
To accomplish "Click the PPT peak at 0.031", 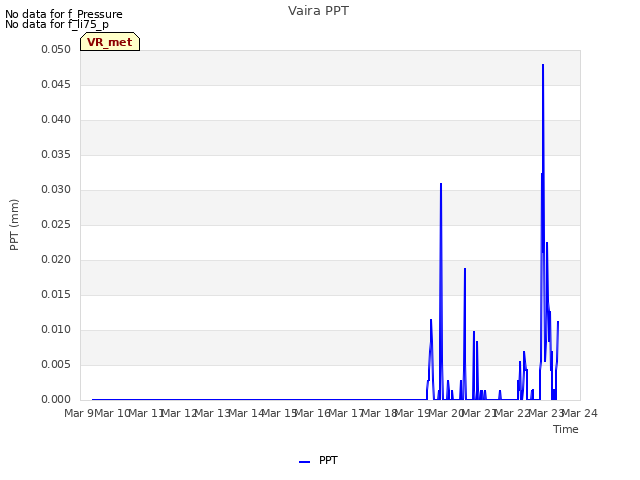I will [x=441, y=184].
